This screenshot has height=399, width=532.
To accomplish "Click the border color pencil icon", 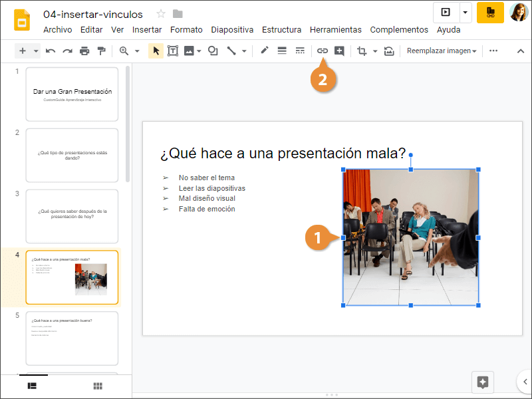I will [264, 51].
